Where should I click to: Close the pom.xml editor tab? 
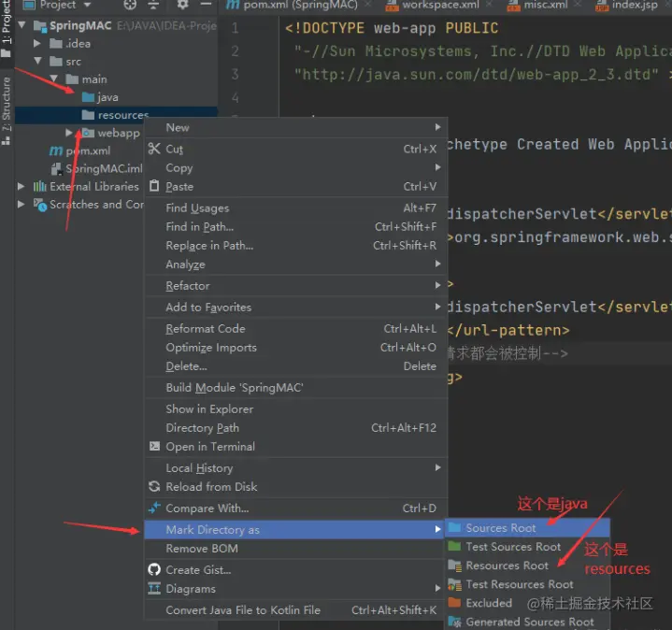pyautogui.click(x=367, y=6)
